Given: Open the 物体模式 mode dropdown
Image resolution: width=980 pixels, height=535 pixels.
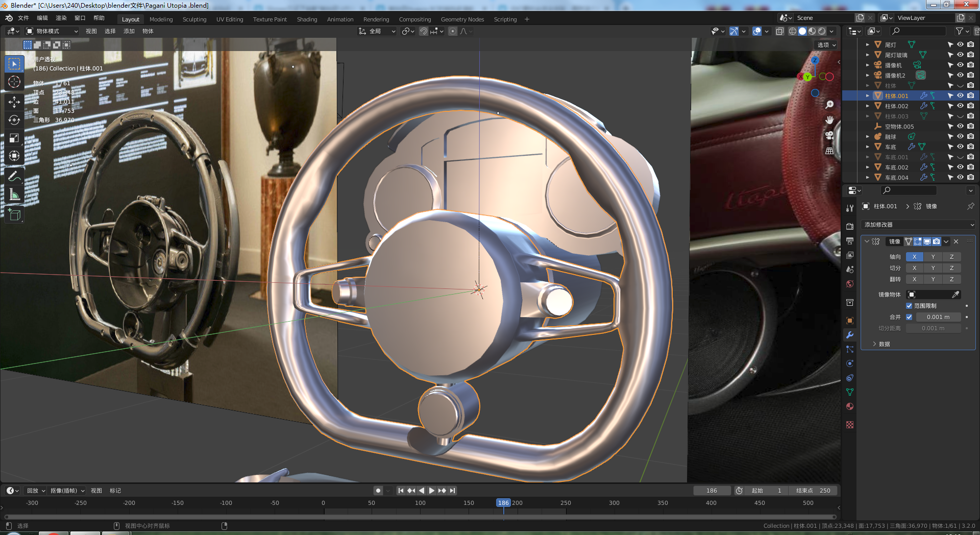Looking at the screenshot, I should point(52,31).
